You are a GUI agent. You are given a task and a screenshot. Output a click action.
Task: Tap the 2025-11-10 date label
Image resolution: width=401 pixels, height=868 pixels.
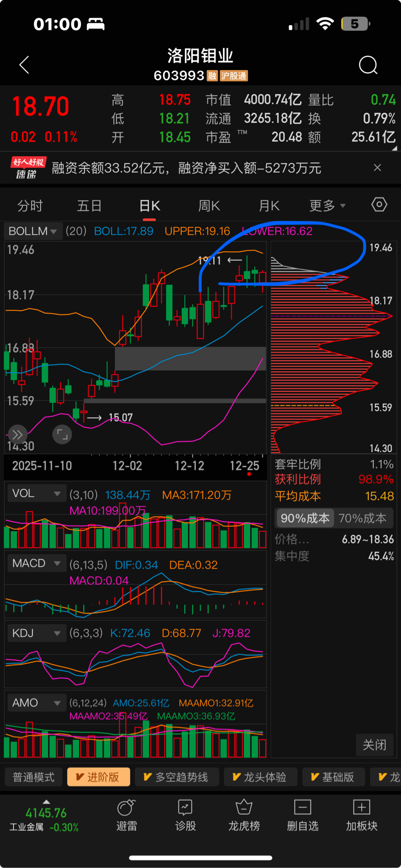tap(42, 465)
